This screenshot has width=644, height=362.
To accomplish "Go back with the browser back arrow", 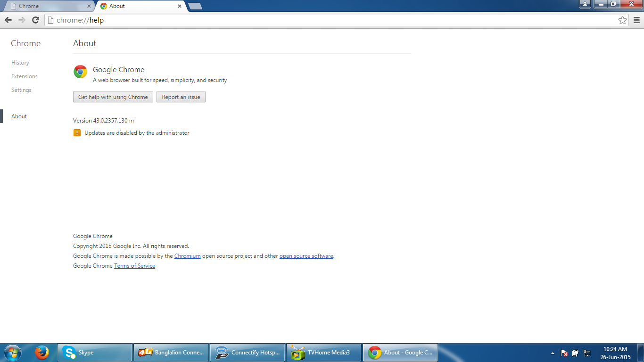I will (8, 20).
